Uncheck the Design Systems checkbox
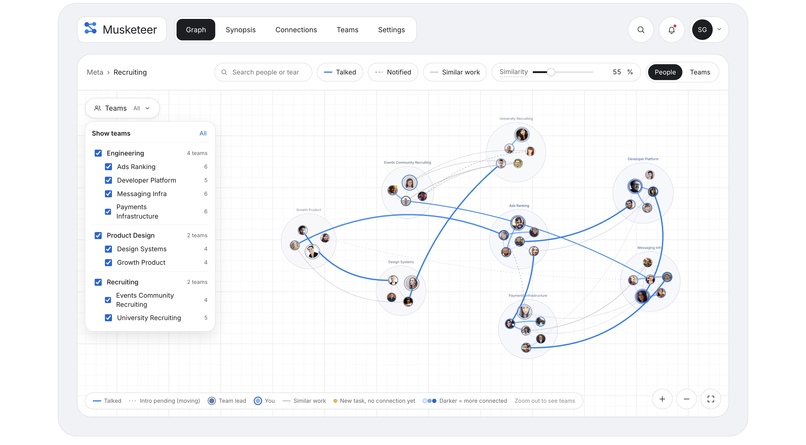Viewport: 806px width, 445px height. [108, 249]
